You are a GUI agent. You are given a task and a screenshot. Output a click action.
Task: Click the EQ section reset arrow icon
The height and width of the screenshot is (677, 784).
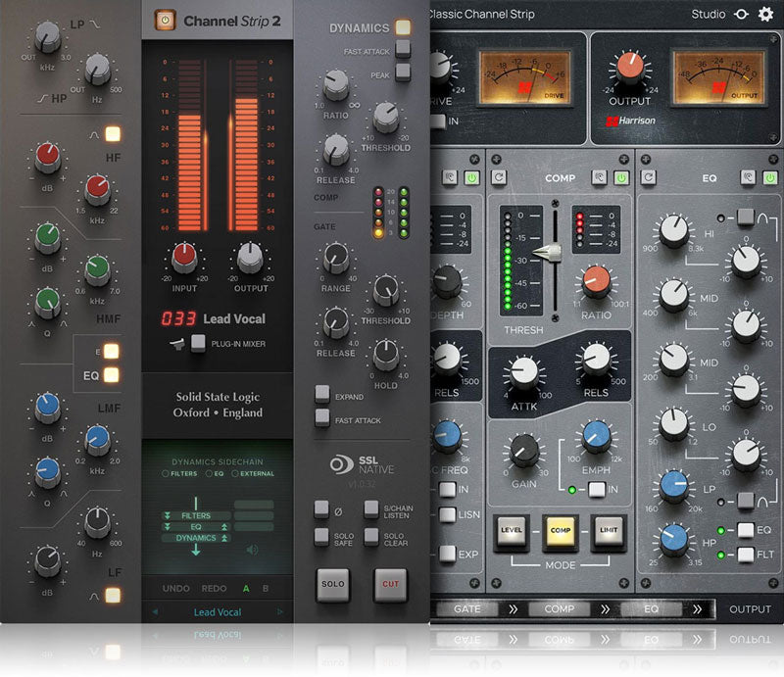pos(648,177)
